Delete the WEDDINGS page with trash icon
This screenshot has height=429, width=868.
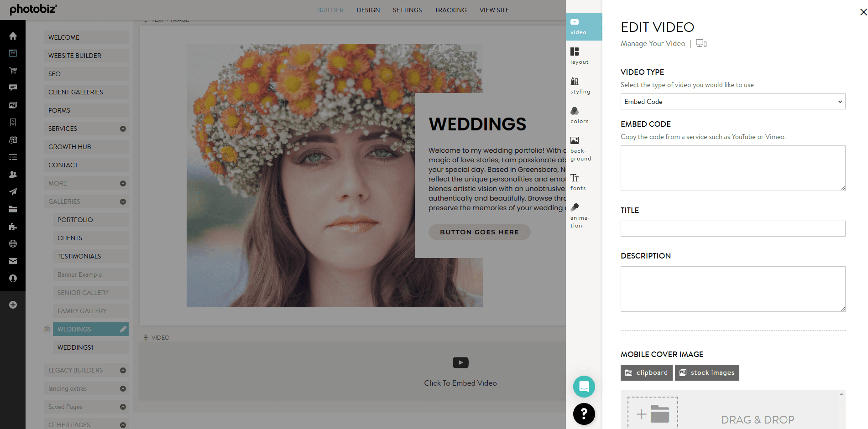click(47, 329)
